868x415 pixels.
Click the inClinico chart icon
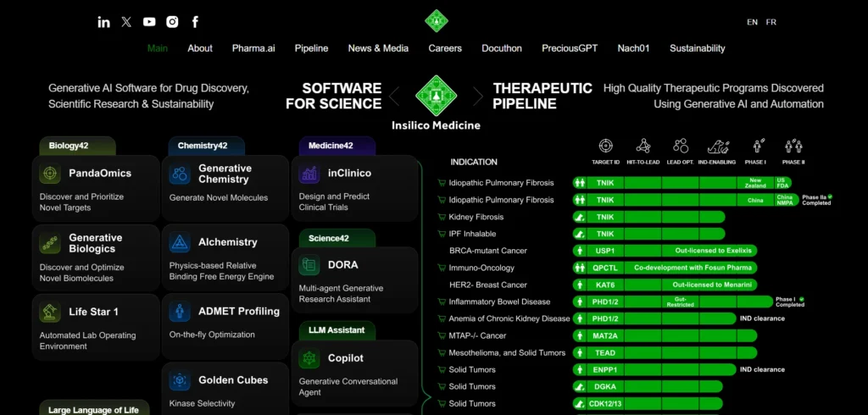pyautogui.click(x=309, y=174)
